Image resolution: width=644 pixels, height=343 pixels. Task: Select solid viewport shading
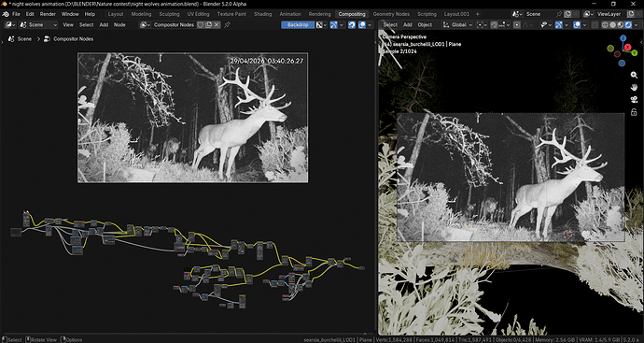click(612, 24)
